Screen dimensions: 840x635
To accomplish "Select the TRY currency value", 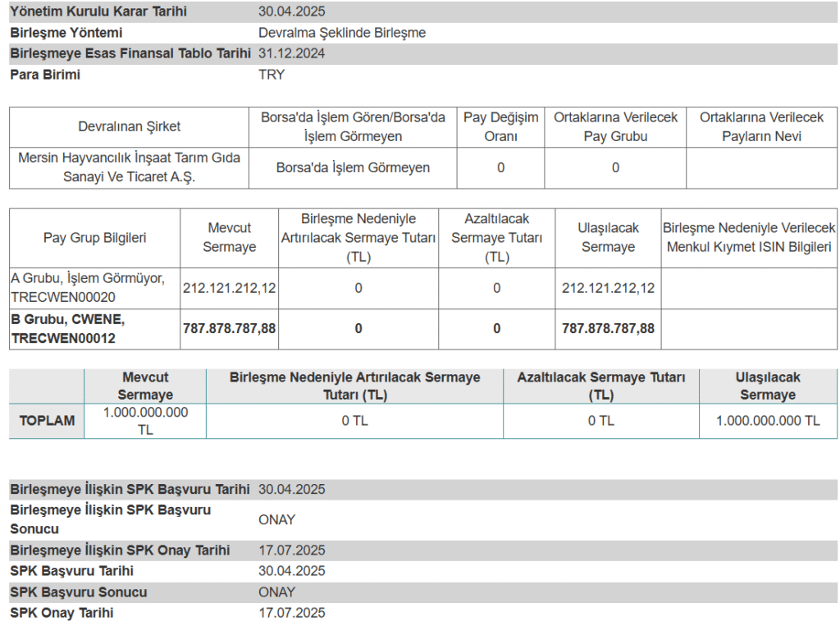I will tap(272, 75).
